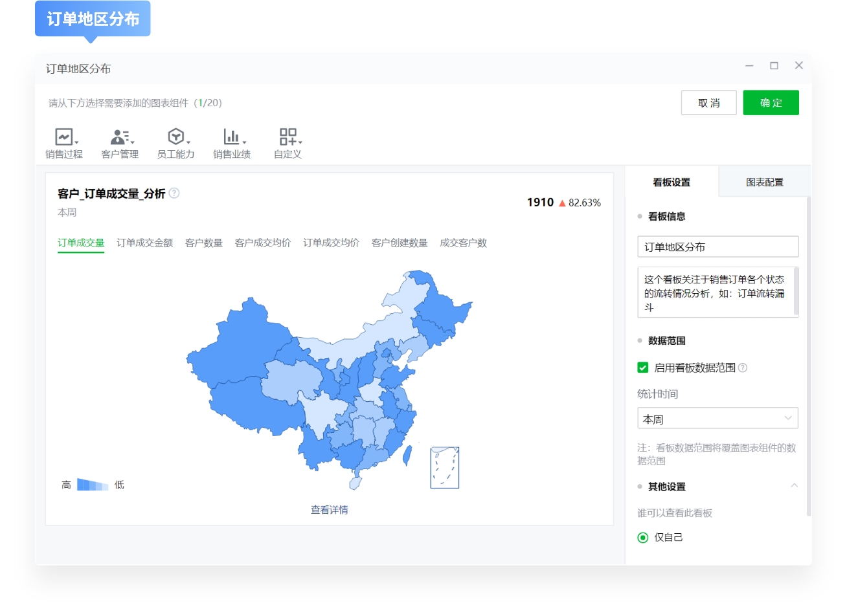This screenshot has height=616, width=847.
Task: Open the 查看详情 details link
Action: 328,510
